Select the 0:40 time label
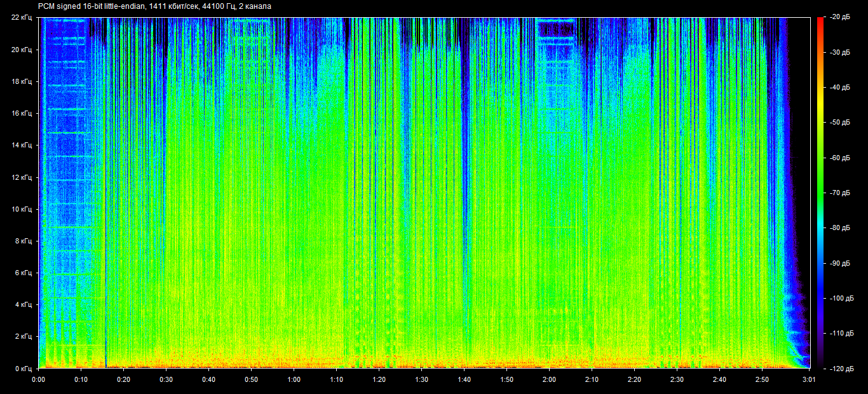868x394 pixels. [x=208, y=379]
